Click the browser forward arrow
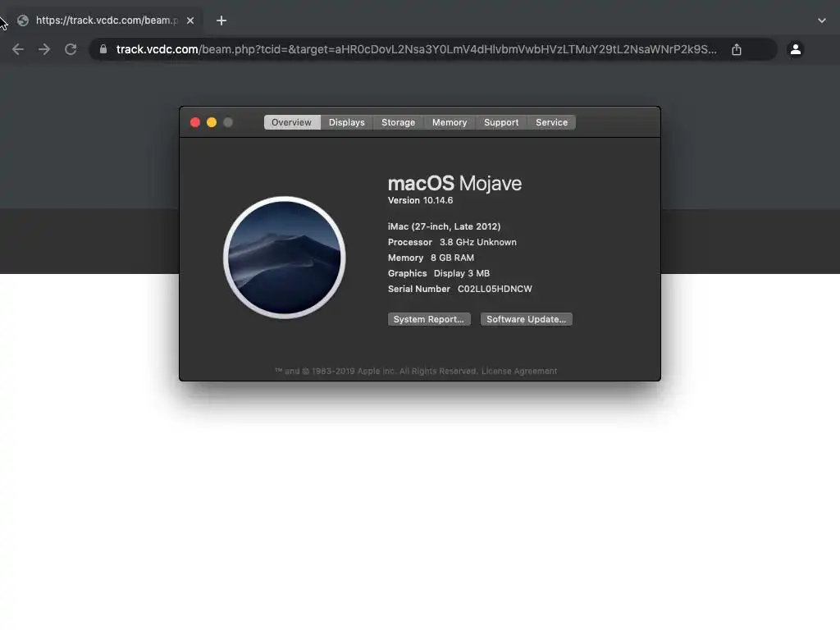 pyautogui.click(x=44, y=49)
